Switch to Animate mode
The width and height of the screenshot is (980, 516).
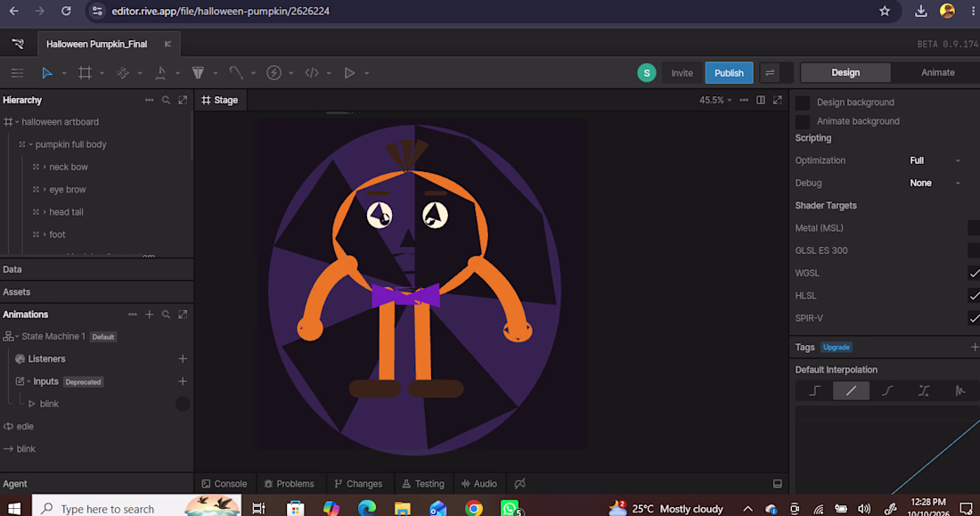pyautogui.click(x=937, y=72)
